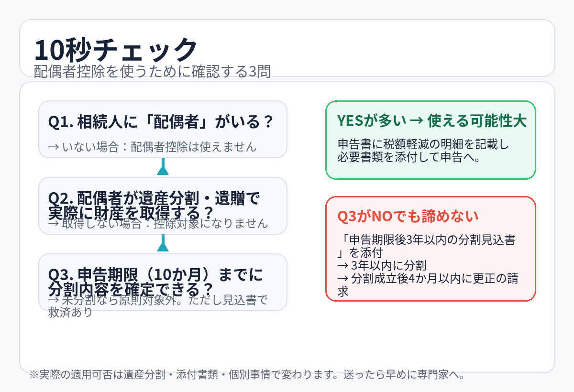This screenshot has width=574, height=392.
Task: Click the subtitle "配偶者控除を使うために確認する3問"
Action: pos(152,71)
